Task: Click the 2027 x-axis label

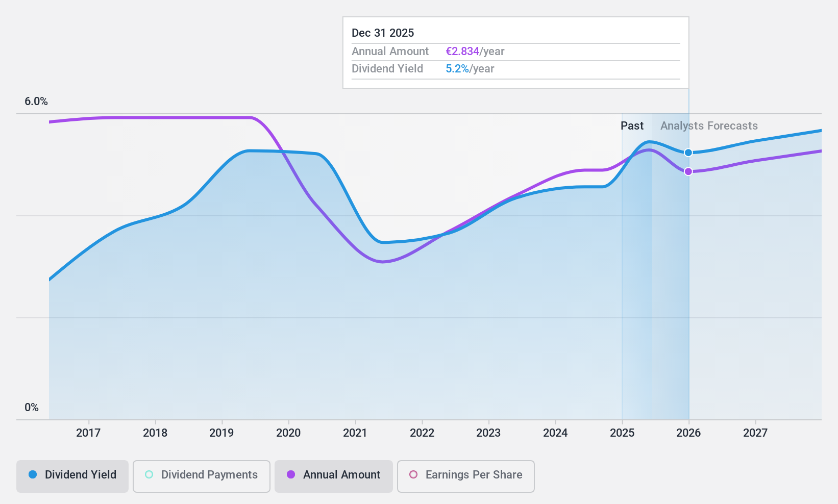Action: click(x=755, y=433)
